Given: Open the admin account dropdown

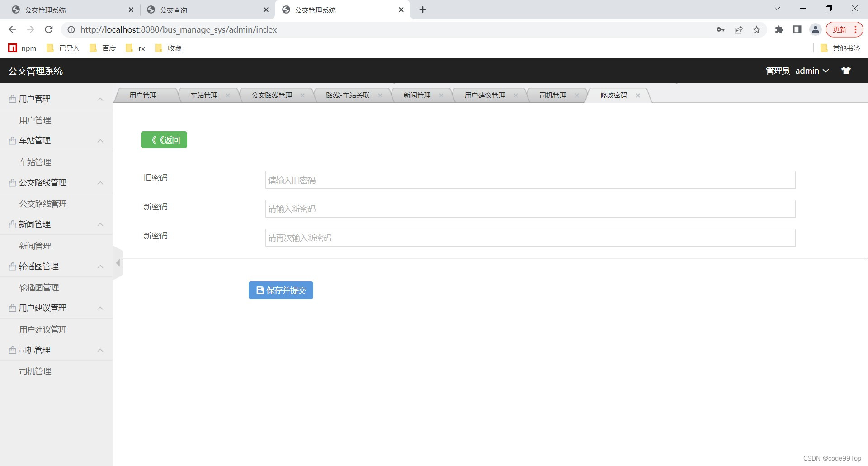Looking at the screenshot, I should click(811, 71).
